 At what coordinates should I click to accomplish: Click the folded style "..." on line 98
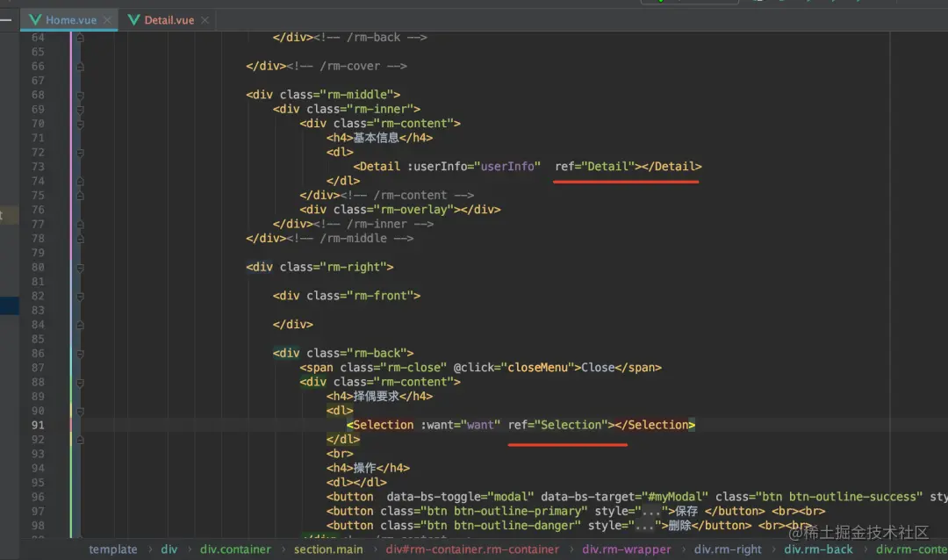644,526
